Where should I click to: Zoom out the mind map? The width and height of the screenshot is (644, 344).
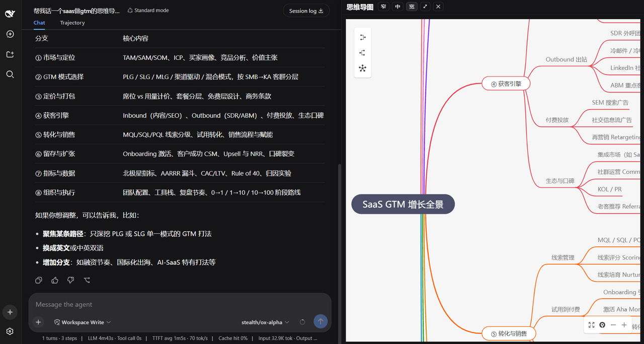pos(613,325)
